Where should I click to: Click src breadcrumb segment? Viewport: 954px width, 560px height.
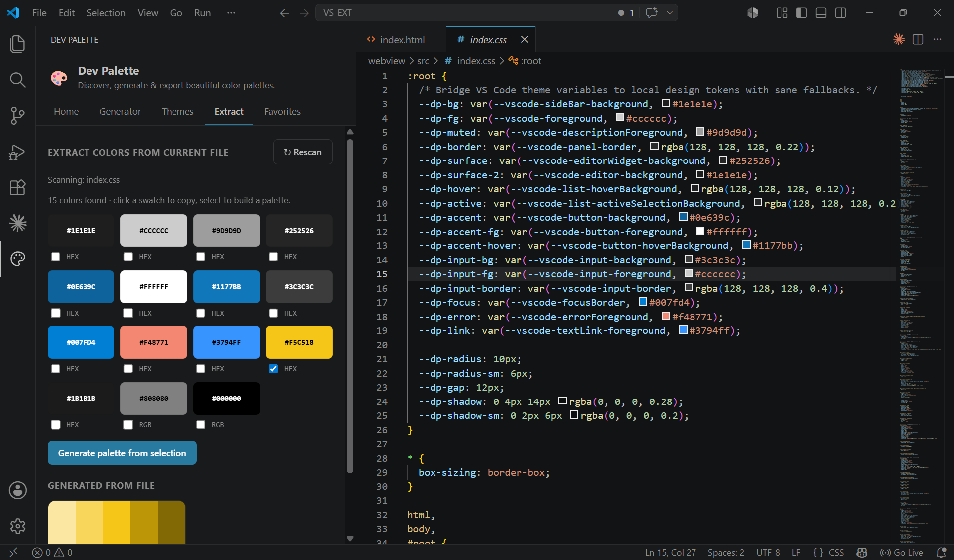pyautogui.click(x=423, y=61)
